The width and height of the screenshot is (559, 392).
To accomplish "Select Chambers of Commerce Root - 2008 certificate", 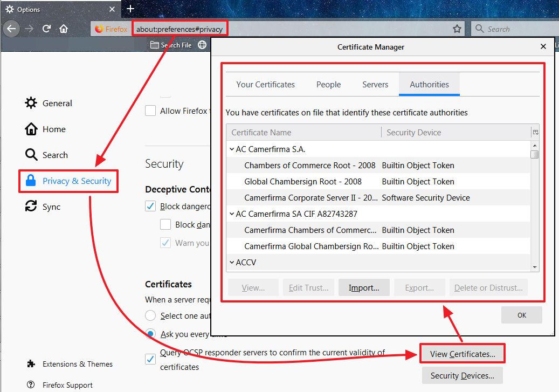I will click(378, 165).
